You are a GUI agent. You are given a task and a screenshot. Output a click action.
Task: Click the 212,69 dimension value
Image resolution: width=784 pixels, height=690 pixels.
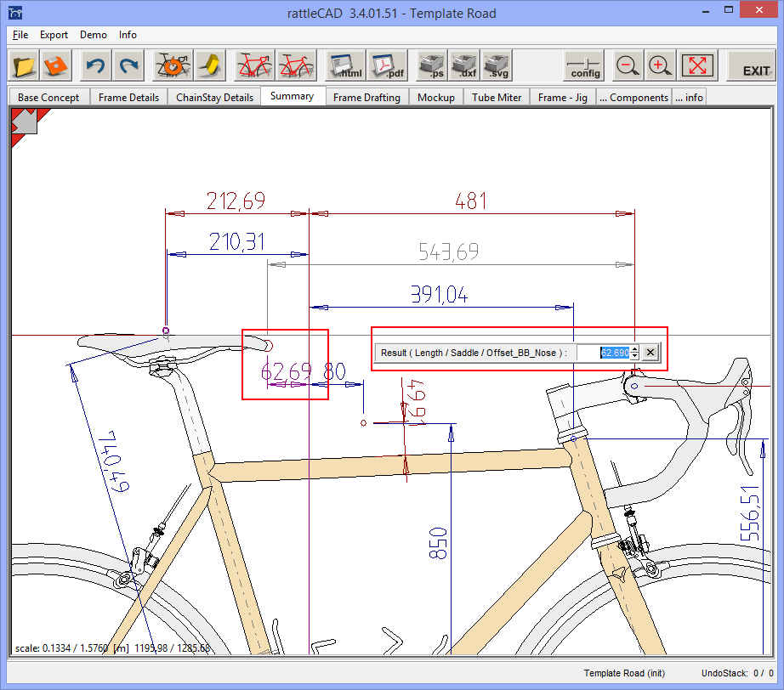pos(236,201)
